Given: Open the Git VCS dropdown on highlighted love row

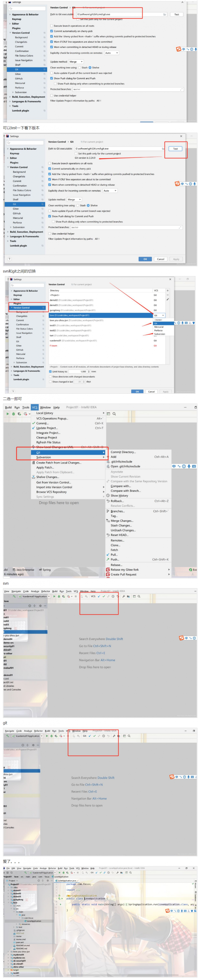Looking at the screenshot, I should pyautogui.click(x=158, y=315).
